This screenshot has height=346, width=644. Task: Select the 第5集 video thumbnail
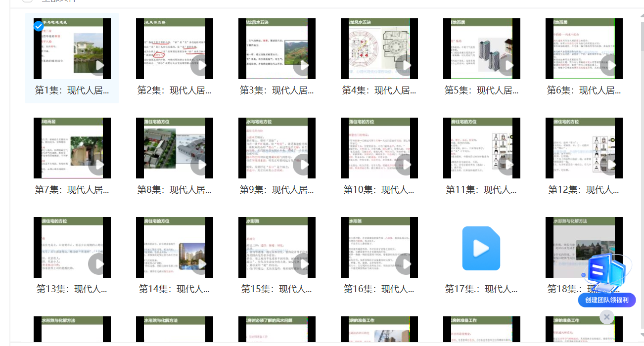(x=481, y=49)
